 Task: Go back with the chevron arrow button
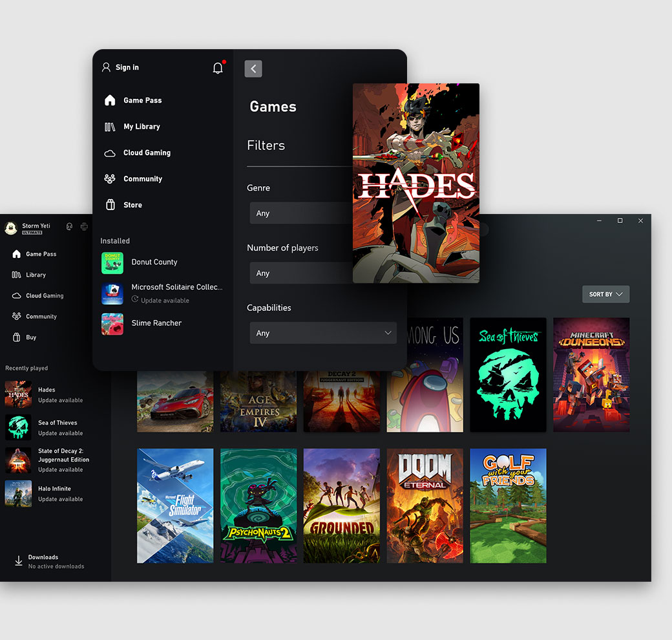pyautogui.click(x=253, y=69)
